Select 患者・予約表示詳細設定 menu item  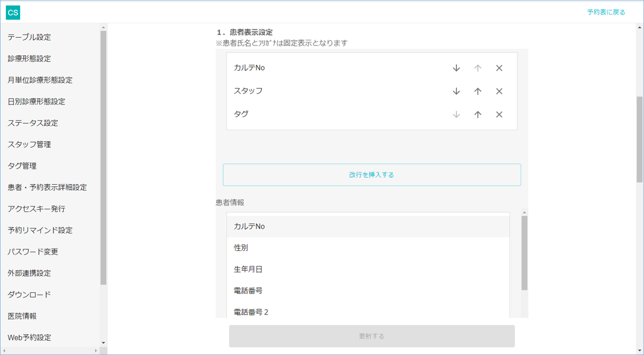click(x=47, y=187)
